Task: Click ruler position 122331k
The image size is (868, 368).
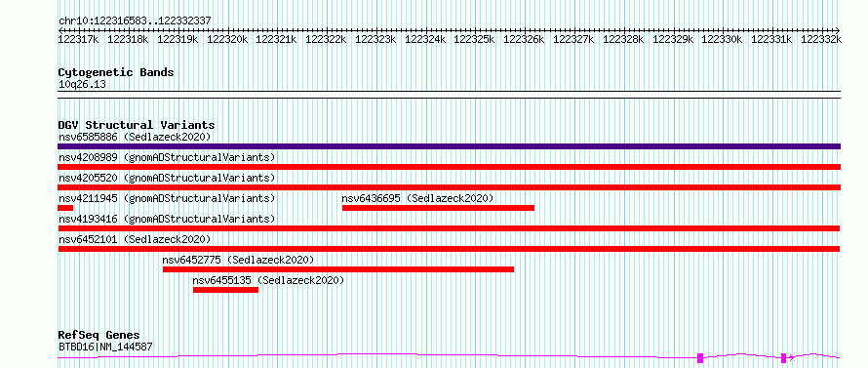Action: click(772, 39)
